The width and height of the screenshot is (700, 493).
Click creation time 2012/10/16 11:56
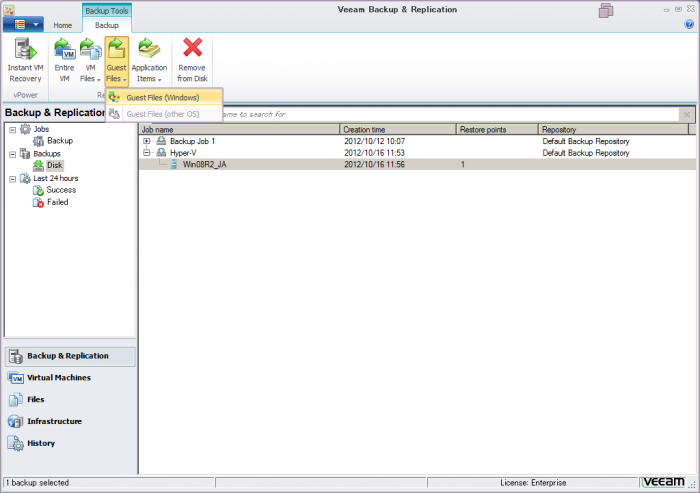375,164
